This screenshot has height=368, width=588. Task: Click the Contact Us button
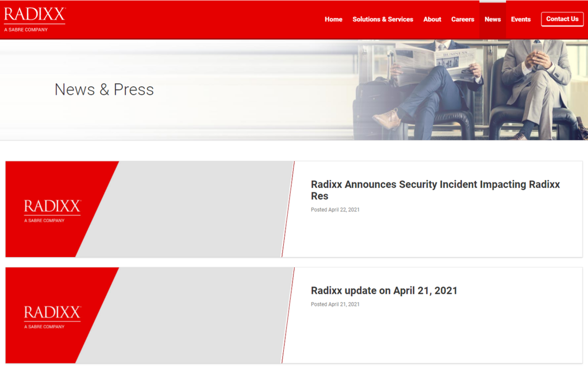(562, 19)
